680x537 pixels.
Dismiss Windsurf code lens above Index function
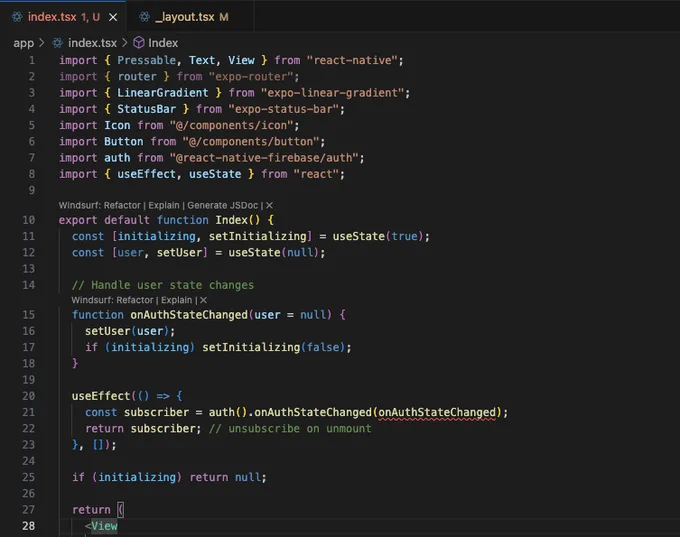[269, 205]
